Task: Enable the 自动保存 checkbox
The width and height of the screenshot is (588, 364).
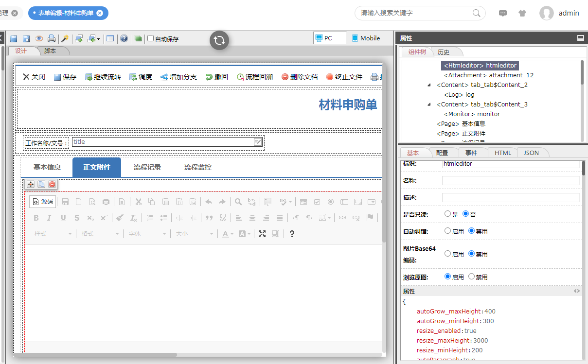Action: [x=151, y=38]
